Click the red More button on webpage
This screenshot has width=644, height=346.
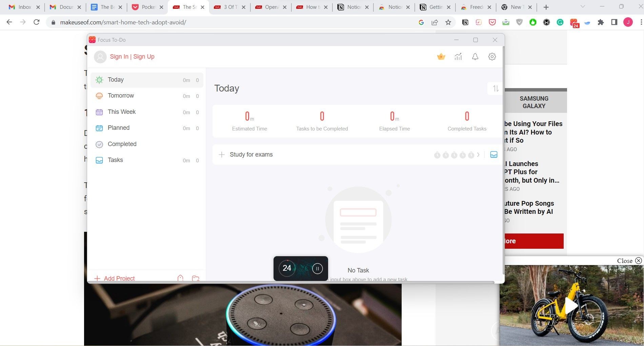[x=534, y=241]
